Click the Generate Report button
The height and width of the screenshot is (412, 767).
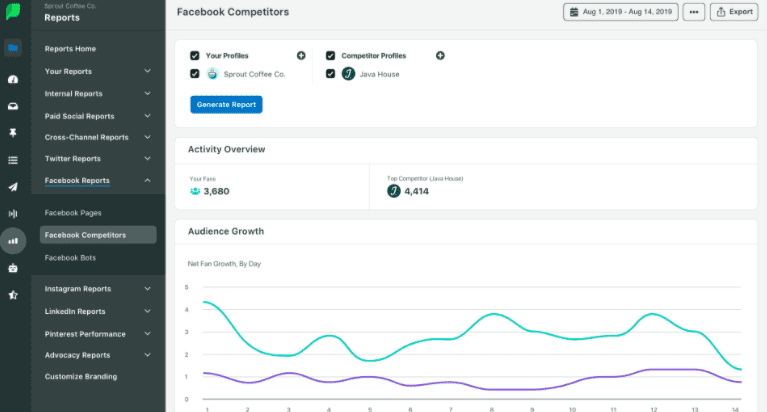(226, 104)
